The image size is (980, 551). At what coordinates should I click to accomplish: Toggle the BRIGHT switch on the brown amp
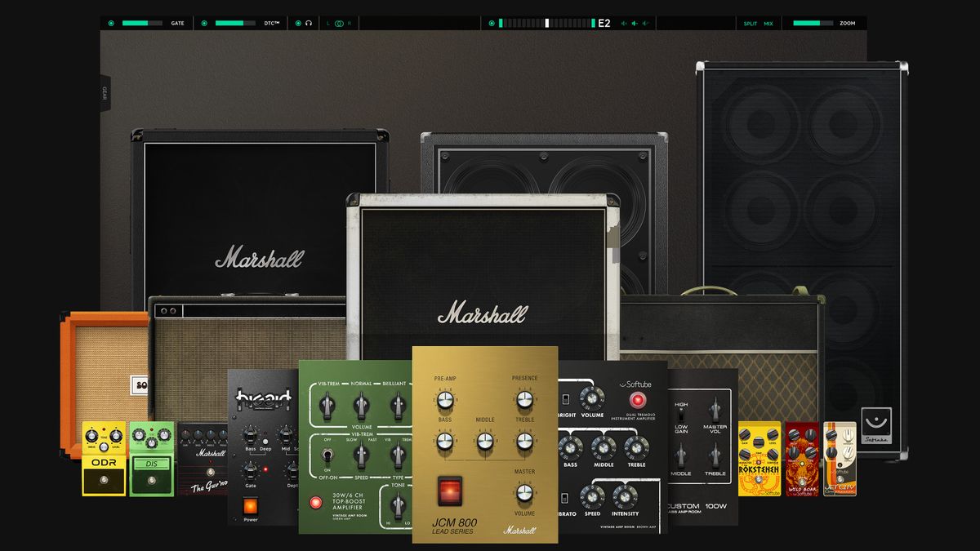coord(565,399)
